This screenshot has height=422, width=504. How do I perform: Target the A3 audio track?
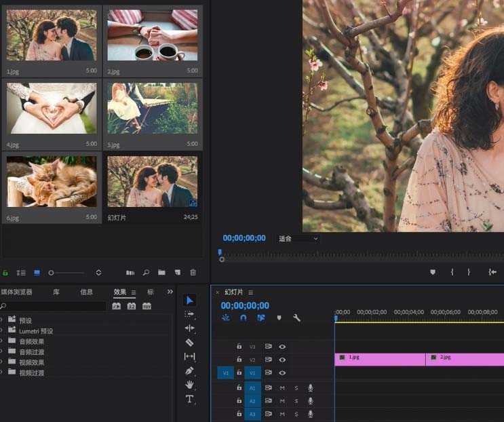252,415
